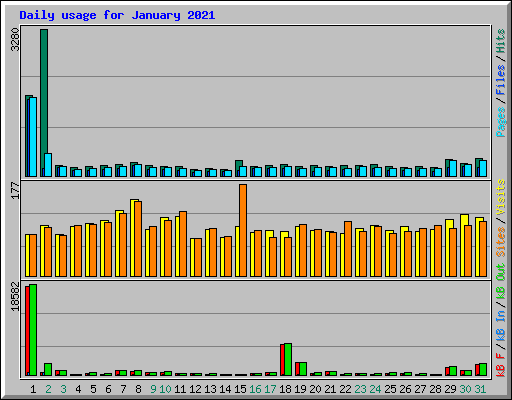Click the day 26 axis label
The image size is (512, 400).
pos(405,389)
